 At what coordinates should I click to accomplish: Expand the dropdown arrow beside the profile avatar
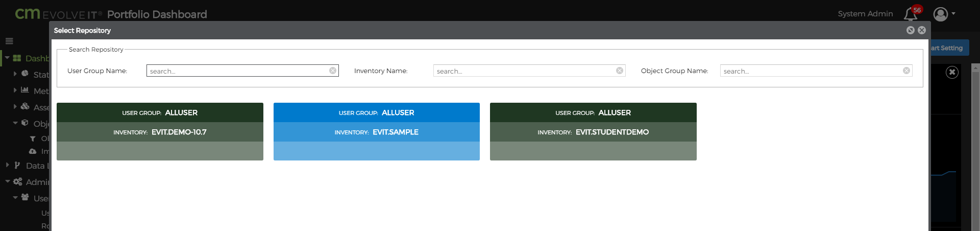click(x=953, y=14)
